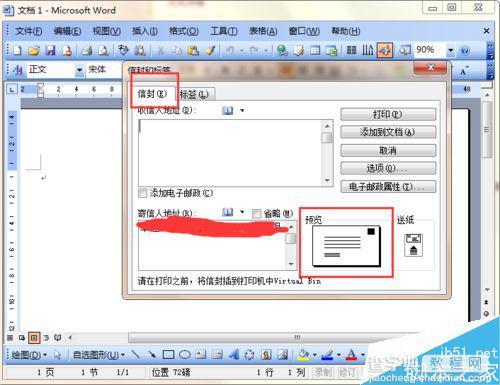
Task: Open the 窗口 menu
Action: coord(304,31)
